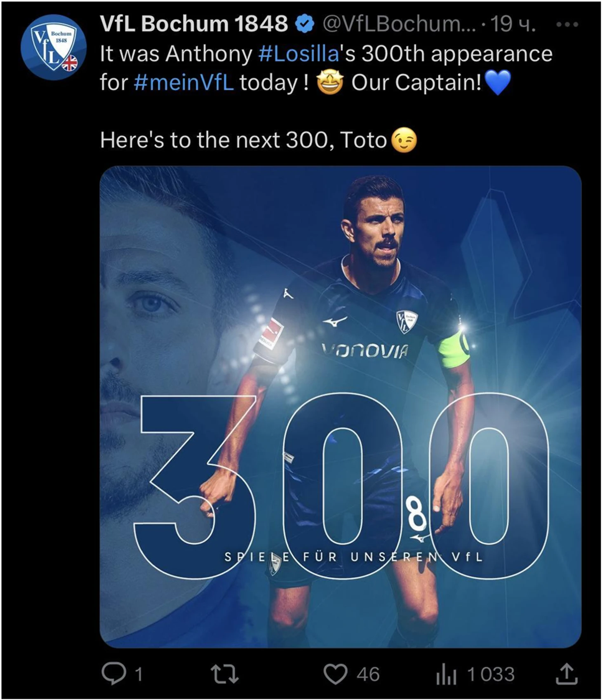Click the UK flag badge on avatar
This screenshot has width=602, height=700.
(x=69, y=63)
